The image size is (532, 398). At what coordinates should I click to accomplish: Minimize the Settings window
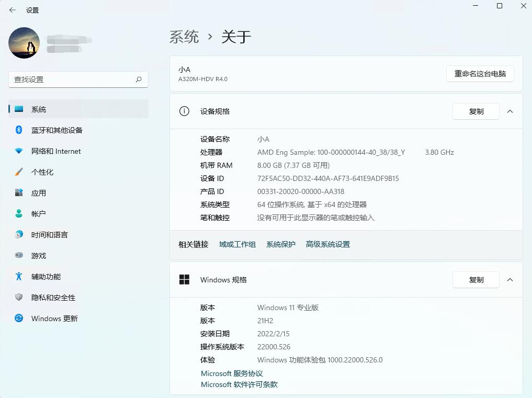point(476,6)
